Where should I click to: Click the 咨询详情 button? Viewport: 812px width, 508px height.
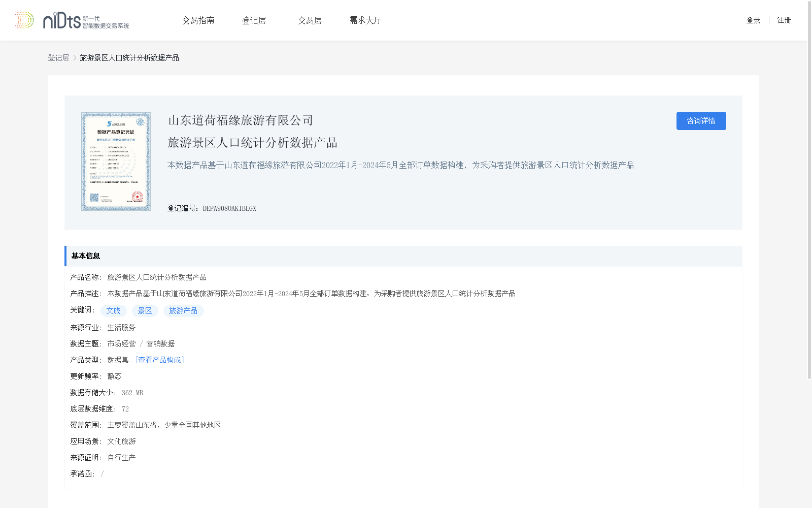tap(701, 121)
